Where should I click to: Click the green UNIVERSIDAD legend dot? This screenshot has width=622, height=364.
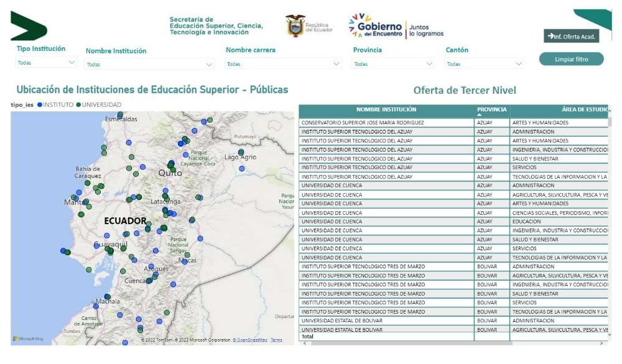pyautogui.click(x=78, y=105)
